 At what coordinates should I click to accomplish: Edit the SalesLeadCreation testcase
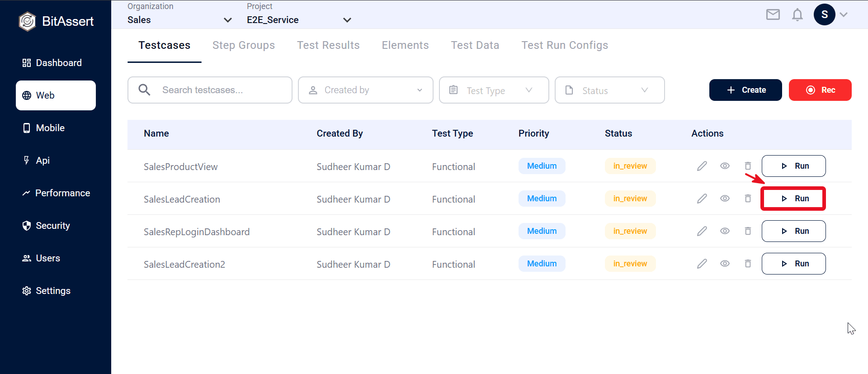(x=702, y=199)
